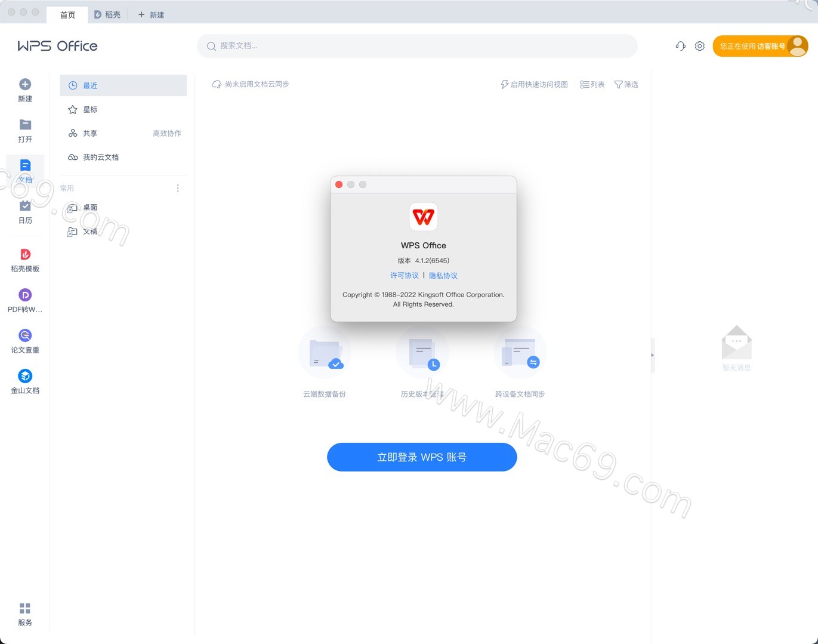Open the 打开 folder icon in sidebar
Image resolution: width=818 pixels, height=644 pixels.
(25, 125)
